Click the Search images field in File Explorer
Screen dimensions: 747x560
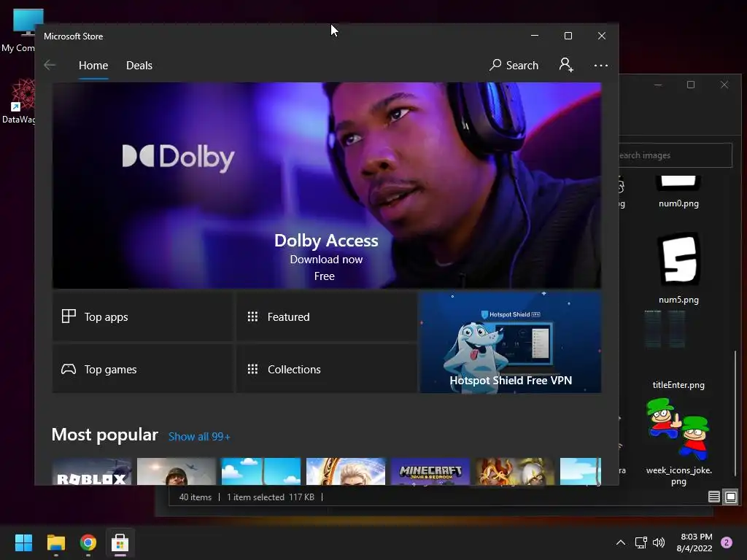[675, 155]
